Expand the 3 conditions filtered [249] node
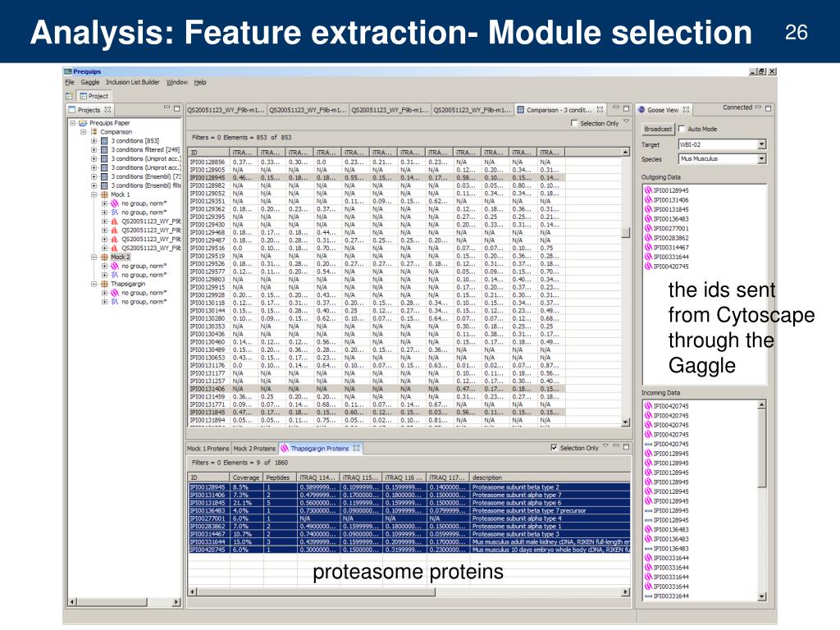Viewport: 840px width, 630px height. [94, 149]
